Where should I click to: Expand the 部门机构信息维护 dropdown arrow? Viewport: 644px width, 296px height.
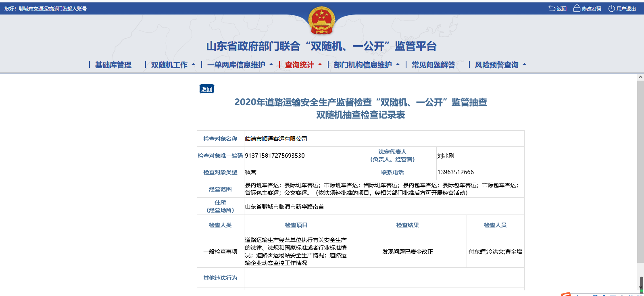(398, 65)
